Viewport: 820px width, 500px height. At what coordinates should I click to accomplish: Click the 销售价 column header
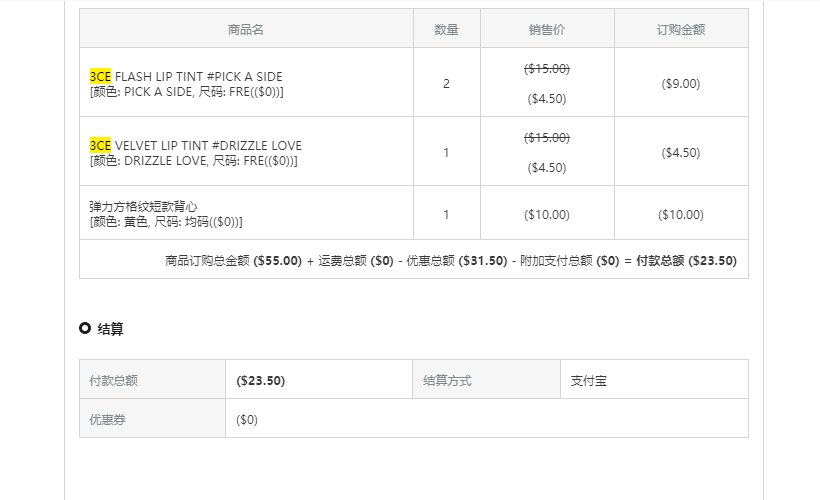(x=547, y=29)
